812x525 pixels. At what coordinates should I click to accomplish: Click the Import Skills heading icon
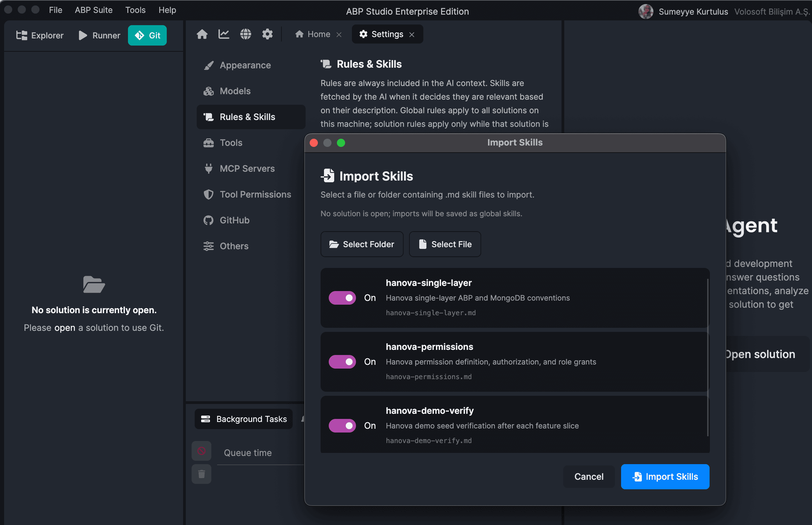[327, 176]
